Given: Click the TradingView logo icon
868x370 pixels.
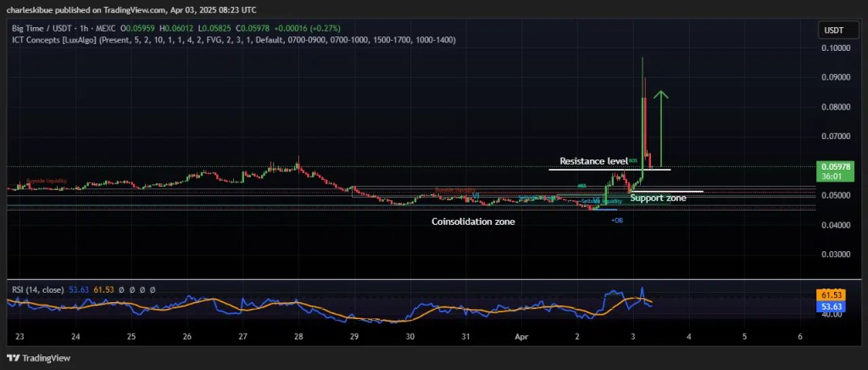Looking at the screenshot, I should [x=13, y=357].
